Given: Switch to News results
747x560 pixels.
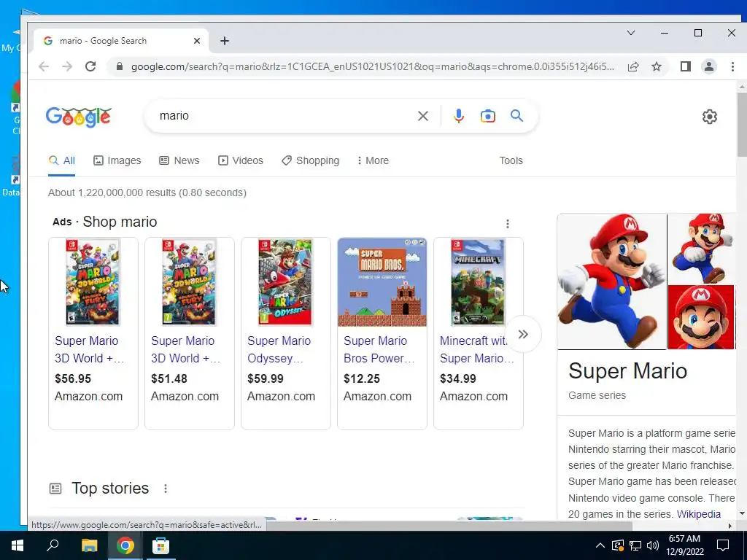Looking at the screenshot, I should 179,160.
